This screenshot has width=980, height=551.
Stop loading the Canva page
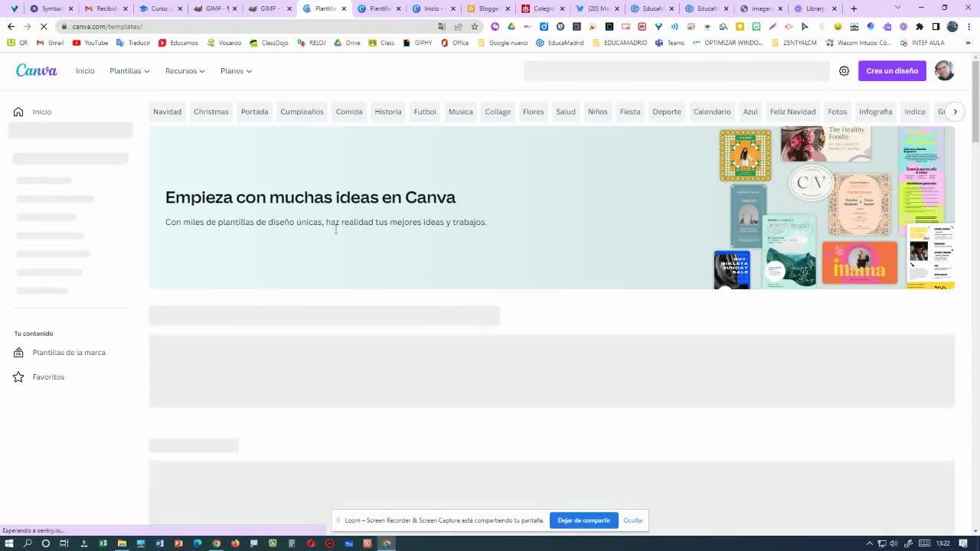pyautogui.click(x=44, y=26)
